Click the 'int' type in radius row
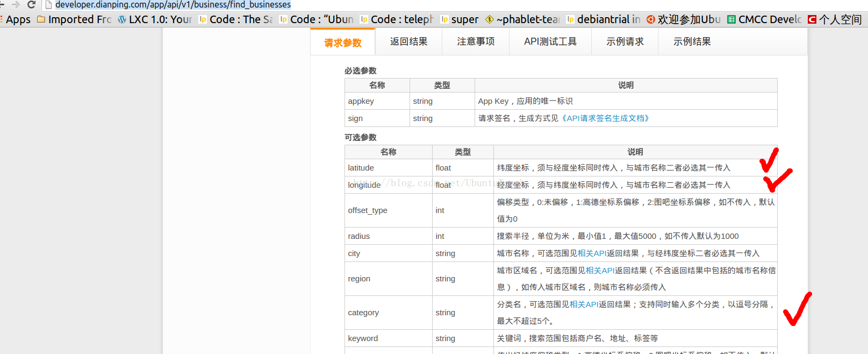This screenshot has height=354, width=868. click(x=440, y=236)
